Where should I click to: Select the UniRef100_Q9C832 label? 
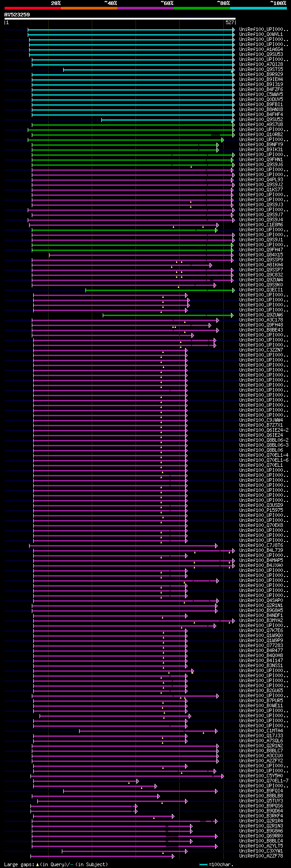261,275
